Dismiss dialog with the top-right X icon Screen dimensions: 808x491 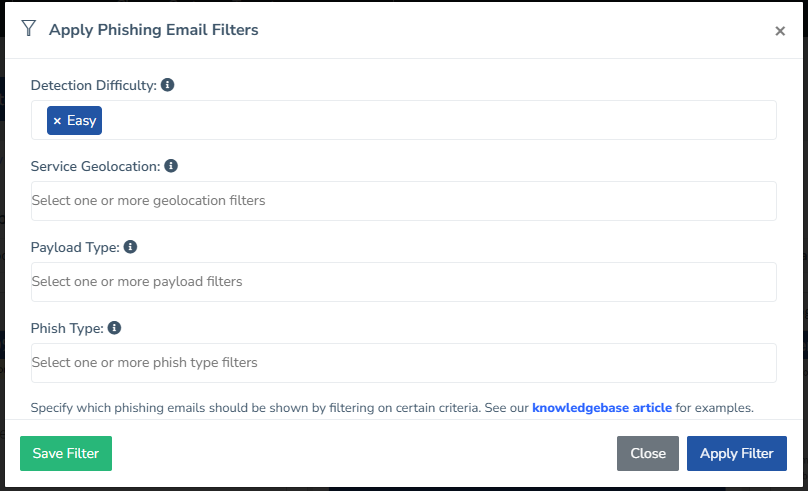click(780, 31)
